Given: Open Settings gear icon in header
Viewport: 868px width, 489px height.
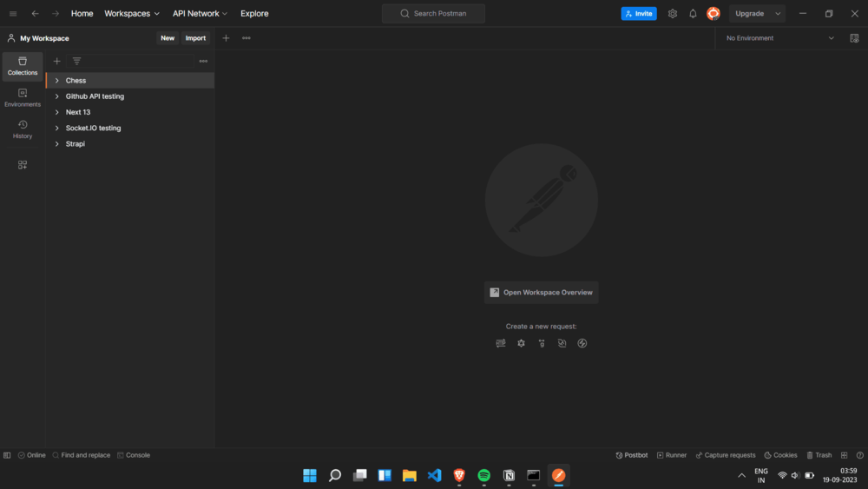Looking at the screenshot, I should (x=673, y=14).
